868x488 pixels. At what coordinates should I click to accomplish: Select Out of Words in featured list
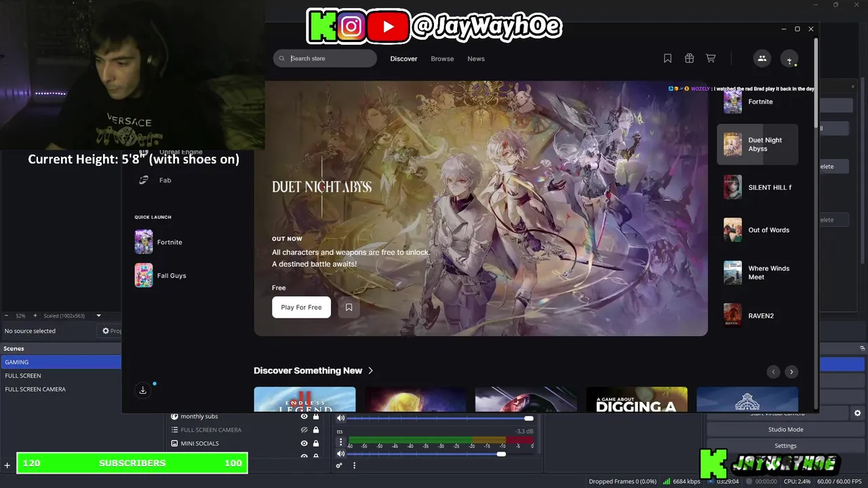tap(757, 230)
